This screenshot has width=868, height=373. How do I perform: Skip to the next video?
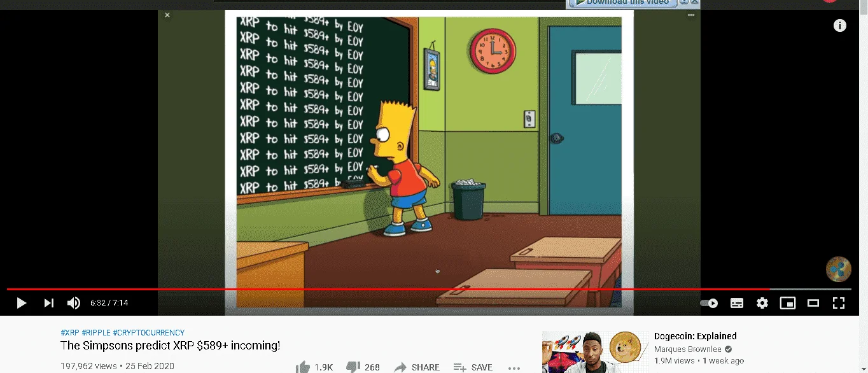point(48,303)
